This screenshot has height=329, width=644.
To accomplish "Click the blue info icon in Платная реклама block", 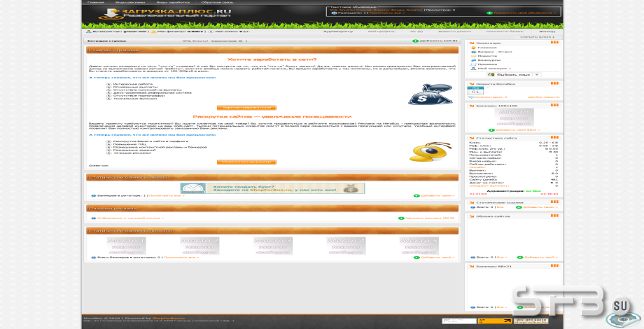I will pos(94,218).
